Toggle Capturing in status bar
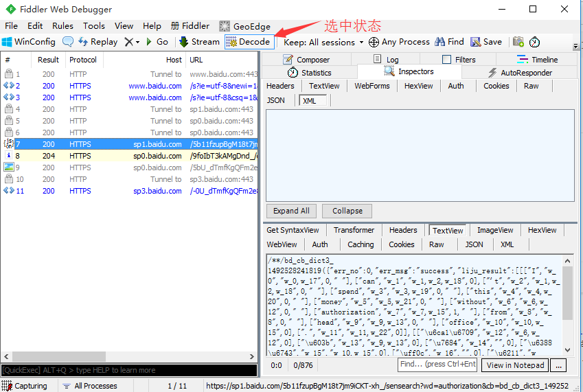Viewport: 583px width, 392px height. pos(24,386)
